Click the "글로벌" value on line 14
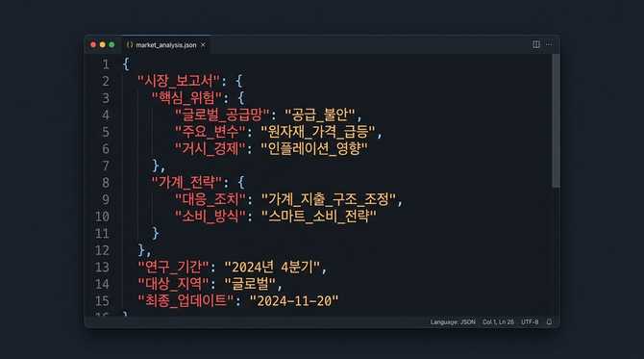 click(250, 284)
